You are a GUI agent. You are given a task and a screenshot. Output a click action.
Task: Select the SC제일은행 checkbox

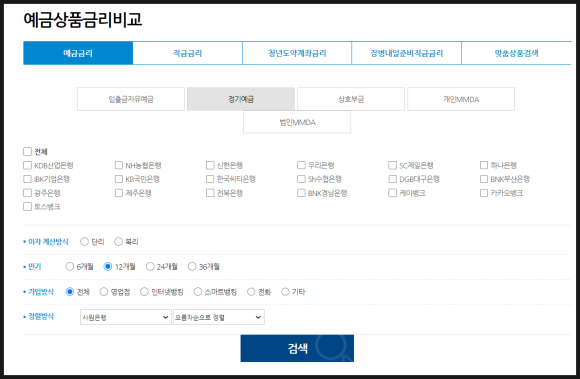pos(392,165)
